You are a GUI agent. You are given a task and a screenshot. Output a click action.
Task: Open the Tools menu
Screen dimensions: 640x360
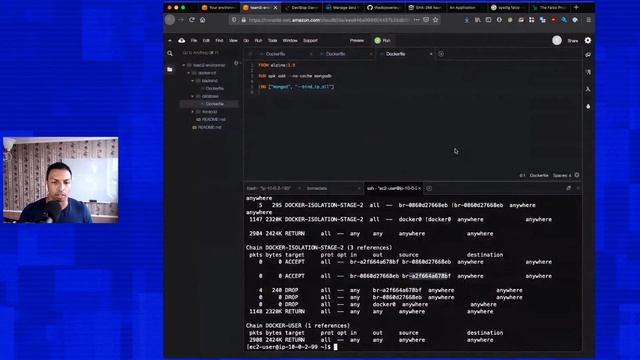272,40
